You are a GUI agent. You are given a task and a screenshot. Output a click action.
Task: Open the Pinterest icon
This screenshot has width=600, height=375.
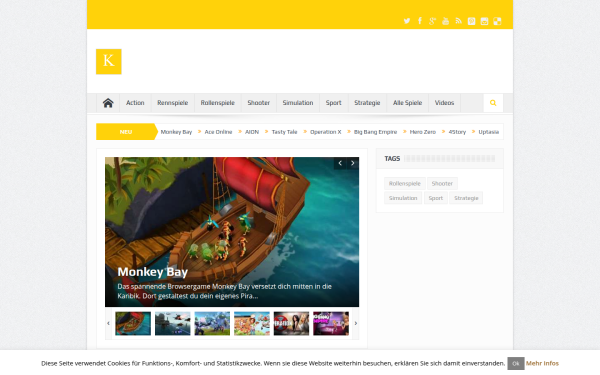471,21
